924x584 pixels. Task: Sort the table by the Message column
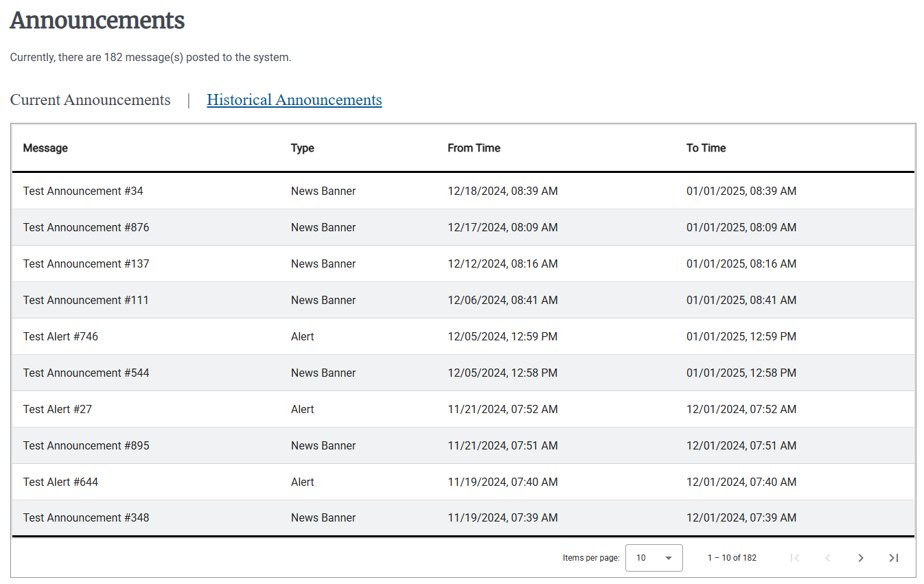[45, 148]
